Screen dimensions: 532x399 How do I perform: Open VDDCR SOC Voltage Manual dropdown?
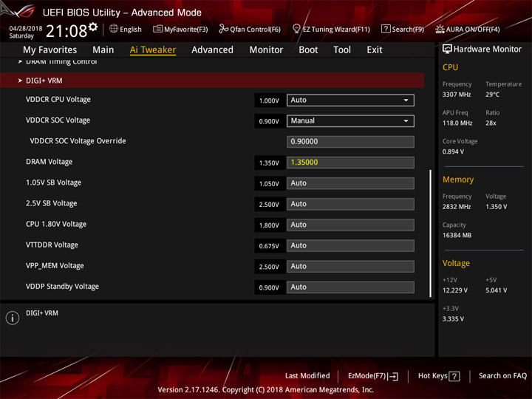(350, 120)
